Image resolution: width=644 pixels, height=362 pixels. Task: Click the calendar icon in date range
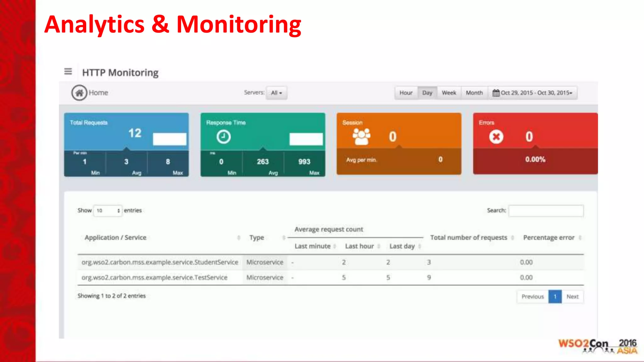pyautogui.click(x=496, y=93)
